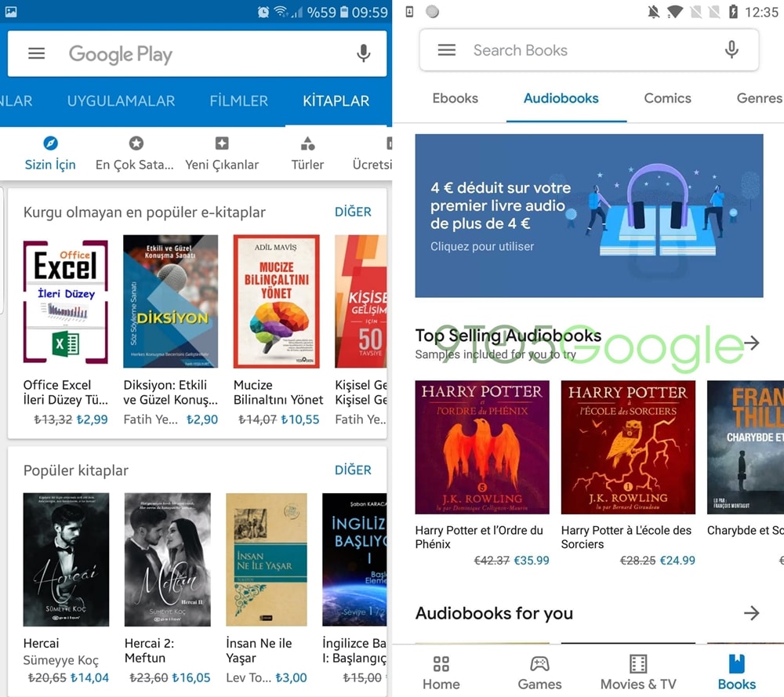Switch to the Ebooks tab

[x=455, y=99]
